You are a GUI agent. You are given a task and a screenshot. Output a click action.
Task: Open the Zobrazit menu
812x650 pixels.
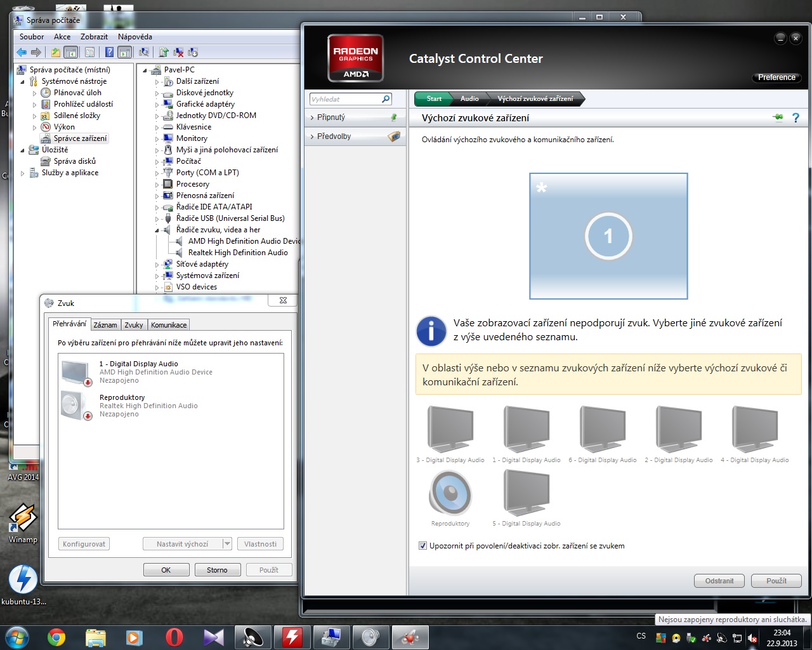click(94, 37)
